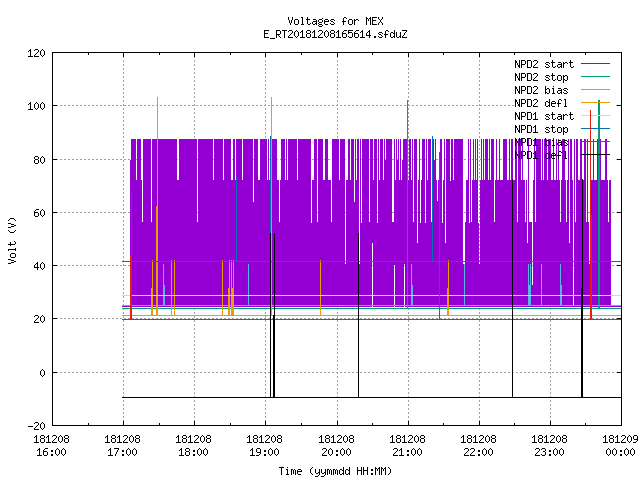
Task: Click the Time (yymmdd HH:MM) x-axis title
Action: coord(335,471)
